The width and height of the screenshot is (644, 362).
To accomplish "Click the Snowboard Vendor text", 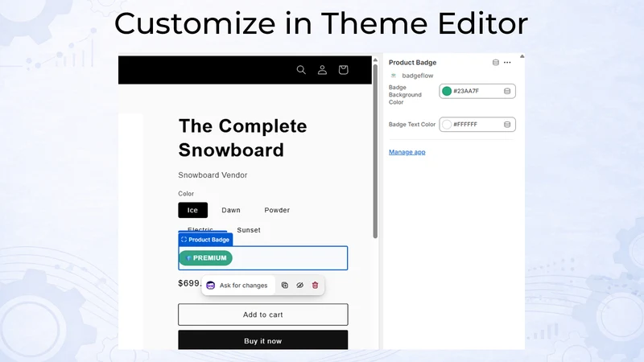I will pyautogui.click(x=213, y=175).
